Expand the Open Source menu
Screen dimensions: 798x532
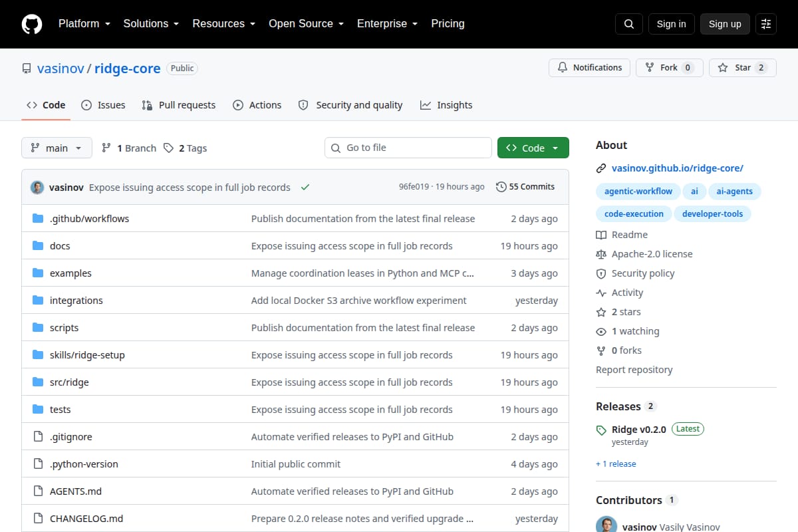pyautogui.click(x=306, y=24)
